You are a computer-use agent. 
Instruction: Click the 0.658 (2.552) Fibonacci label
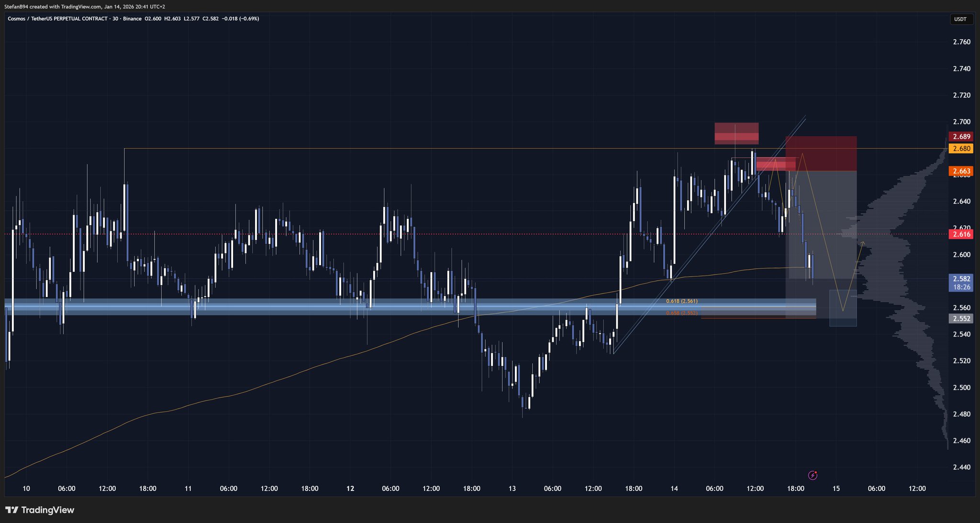681,313
